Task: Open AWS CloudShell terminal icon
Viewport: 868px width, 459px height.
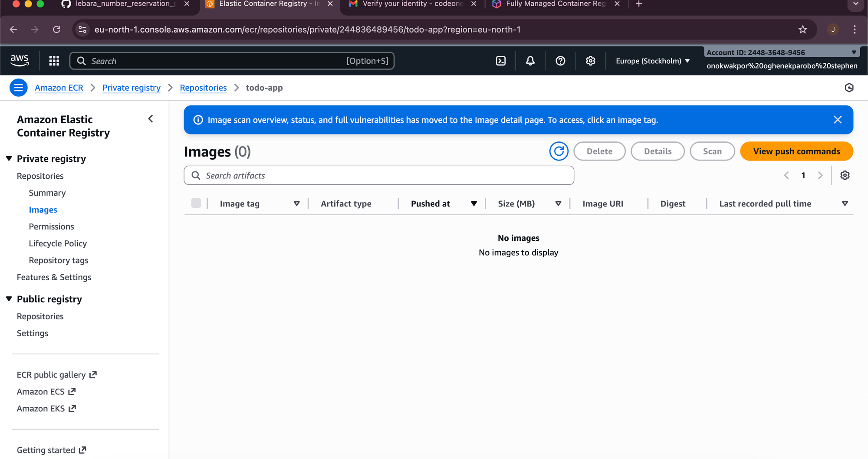Action: pyautogui.click(x=500, y=61)
